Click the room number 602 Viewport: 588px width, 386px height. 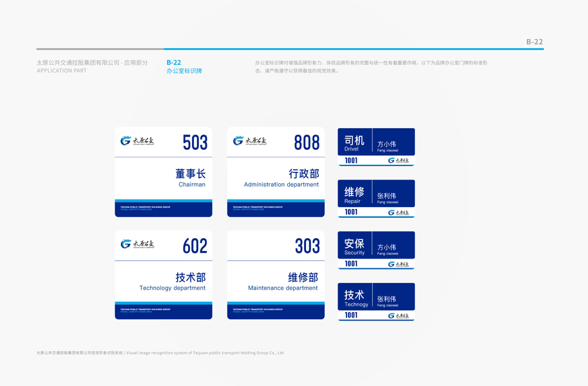(x=195, y=246)
